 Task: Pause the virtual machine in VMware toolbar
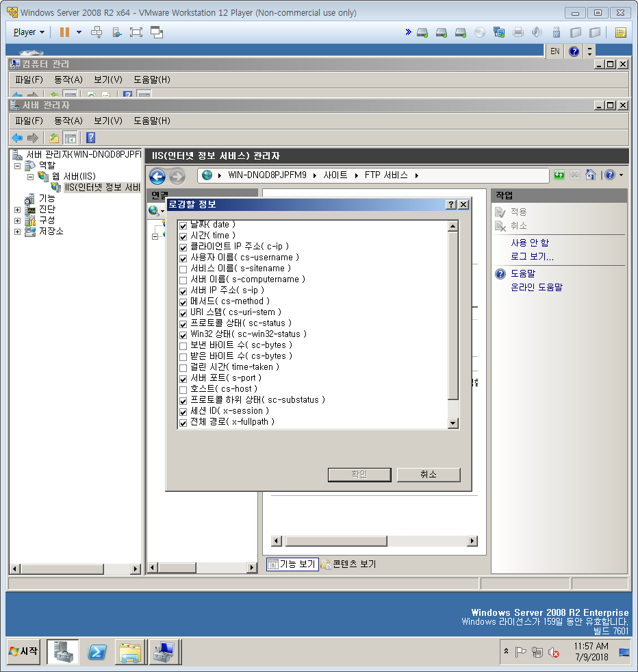[64, 32]
